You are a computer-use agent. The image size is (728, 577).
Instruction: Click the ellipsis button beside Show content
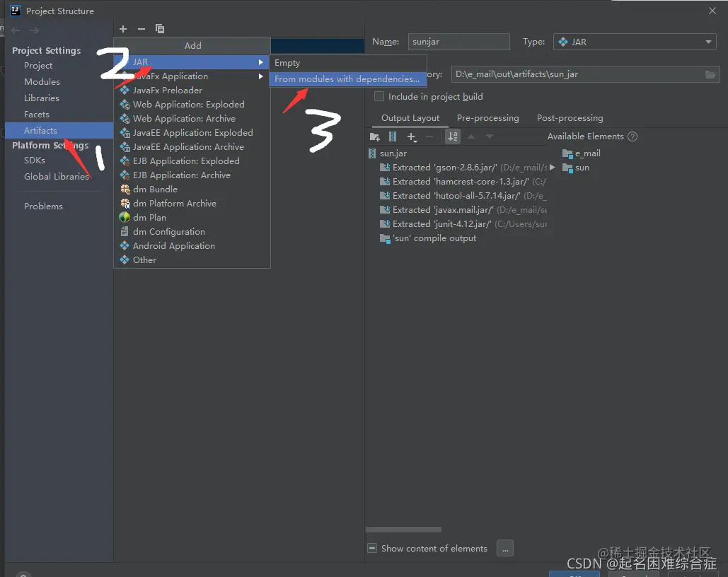(x=505, y=548)
